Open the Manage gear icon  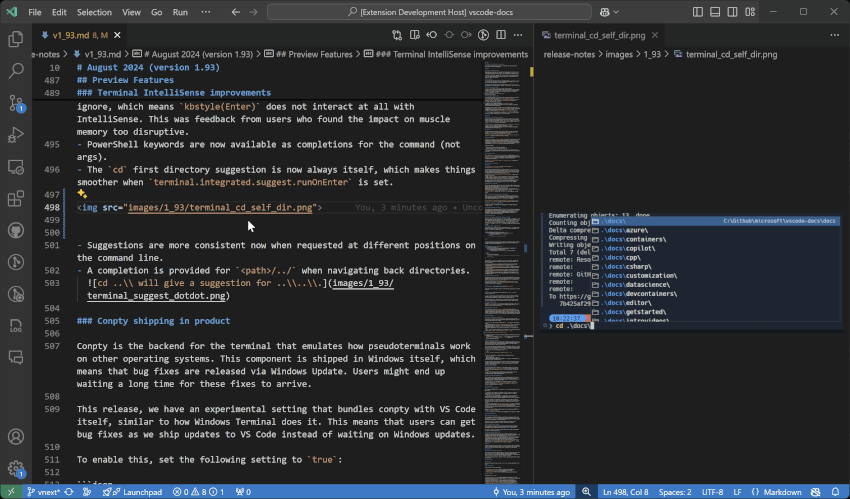point(16,468)
